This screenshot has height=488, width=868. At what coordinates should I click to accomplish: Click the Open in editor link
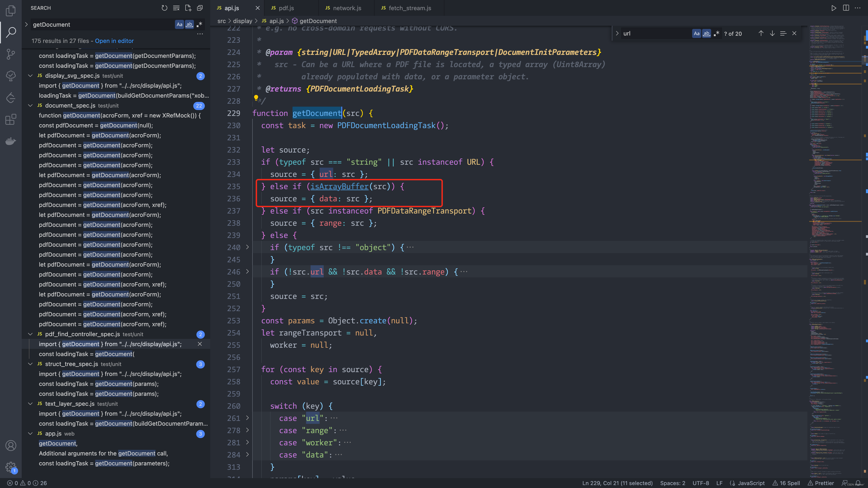[x=114, y=41]
